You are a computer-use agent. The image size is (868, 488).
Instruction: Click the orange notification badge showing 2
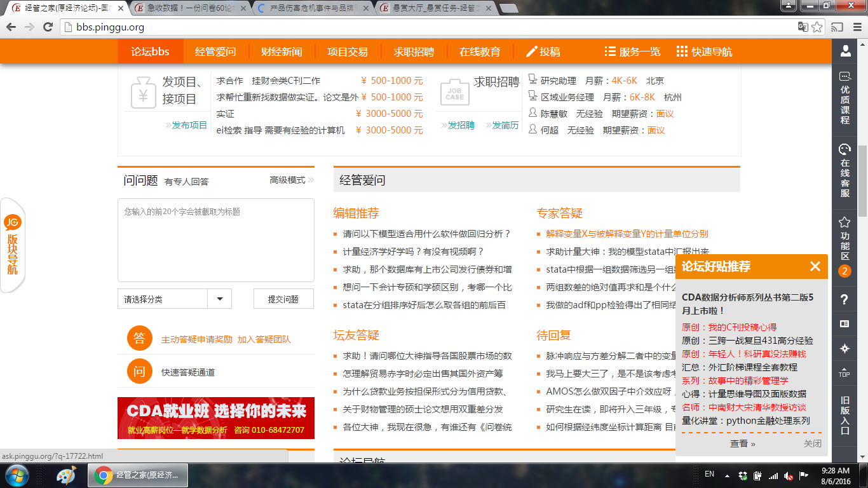click(x=844, y=271)
